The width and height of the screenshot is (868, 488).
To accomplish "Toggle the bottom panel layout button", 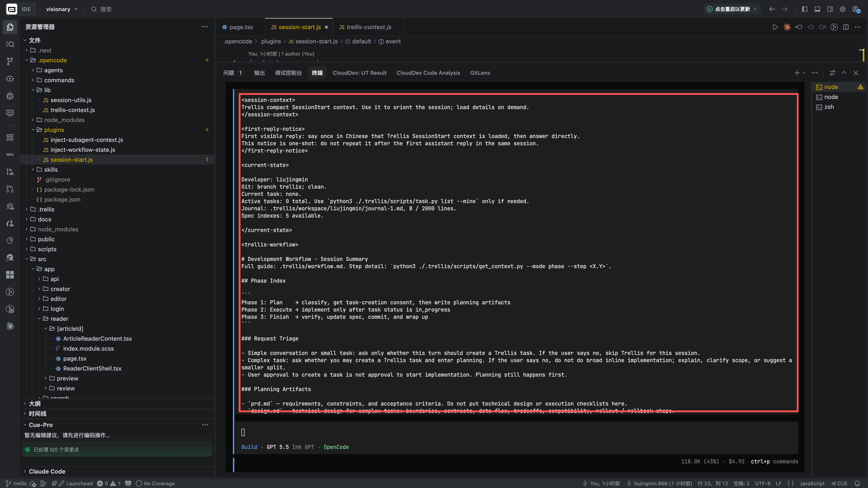I will coord(817,9).
